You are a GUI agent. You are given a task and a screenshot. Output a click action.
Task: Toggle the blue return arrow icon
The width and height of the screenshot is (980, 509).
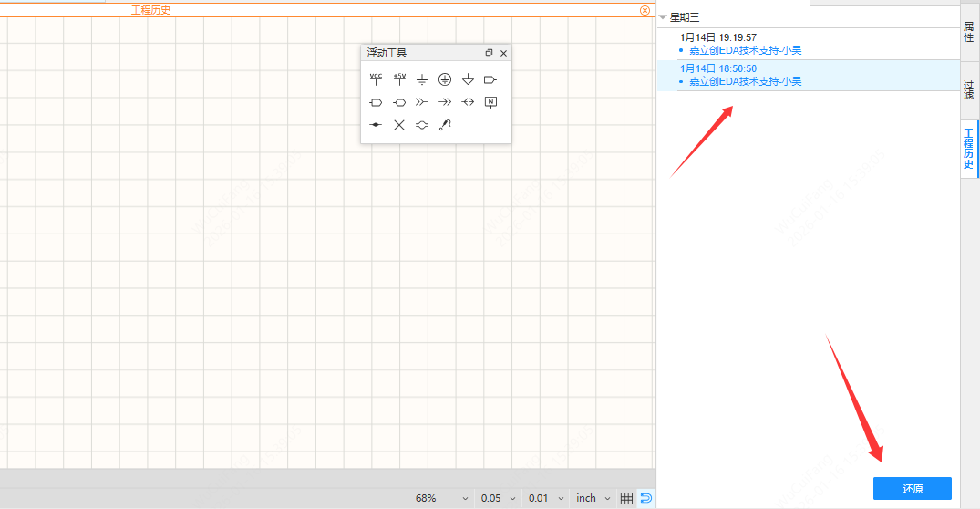(645, 498)
